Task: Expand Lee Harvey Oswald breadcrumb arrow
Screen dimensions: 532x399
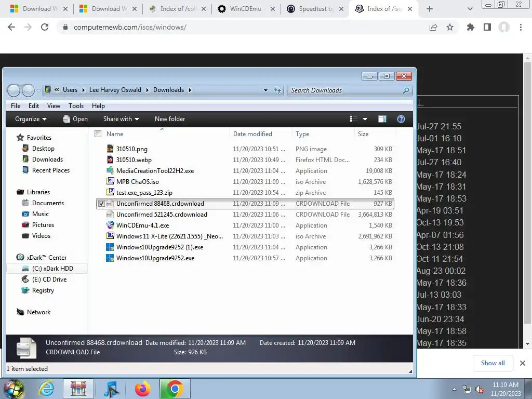Action: [147, 90]
